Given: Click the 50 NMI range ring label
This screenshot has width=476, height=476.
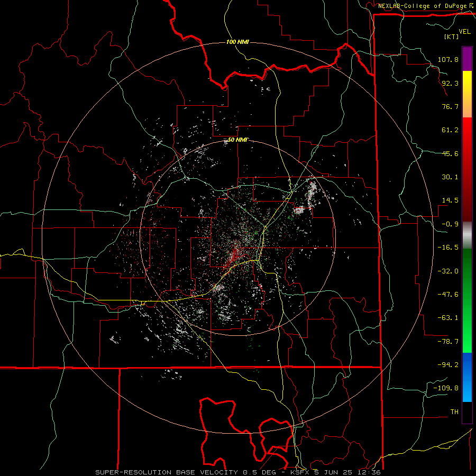Looking at the screenshot, I should [x=237, y=140].
